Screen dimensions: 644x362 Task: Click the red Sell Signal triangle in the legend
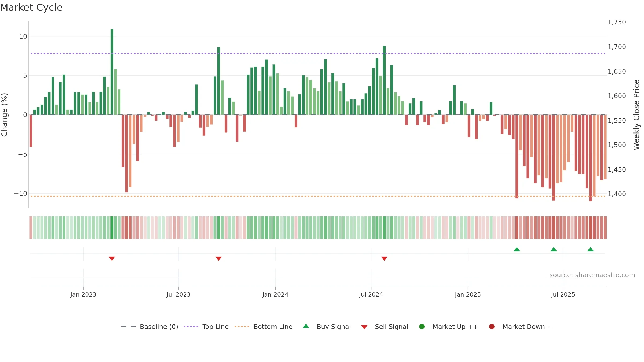[x=364, y=327]
